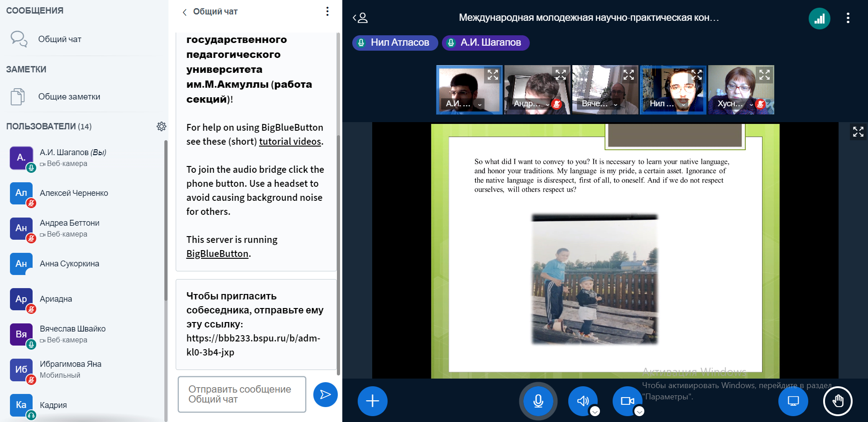Follow the BigBlueButton link in chat

[217, 254]
